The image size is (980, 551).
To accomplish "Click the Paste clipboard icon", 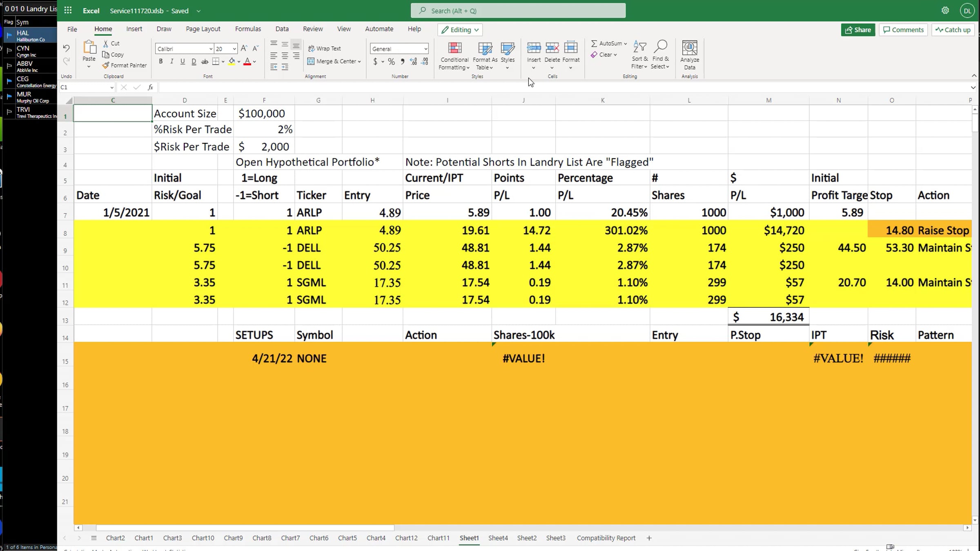I will point(89,48).
